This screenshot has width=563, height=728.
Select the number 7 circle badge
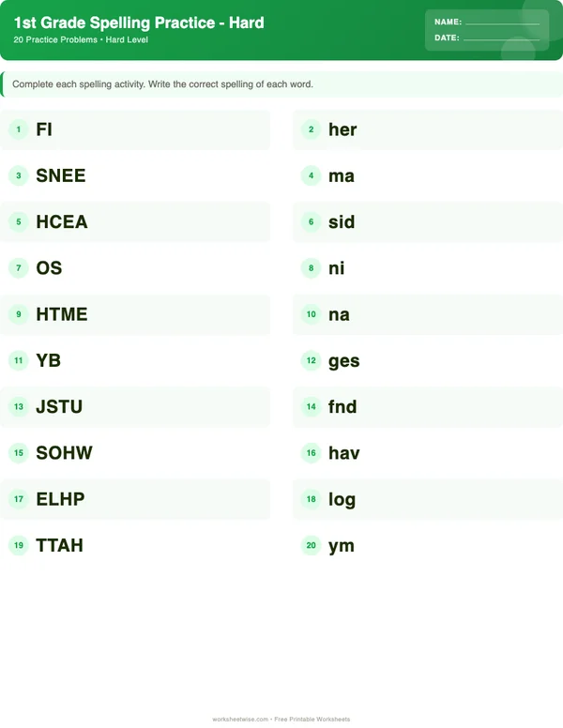tap(18, 268)
